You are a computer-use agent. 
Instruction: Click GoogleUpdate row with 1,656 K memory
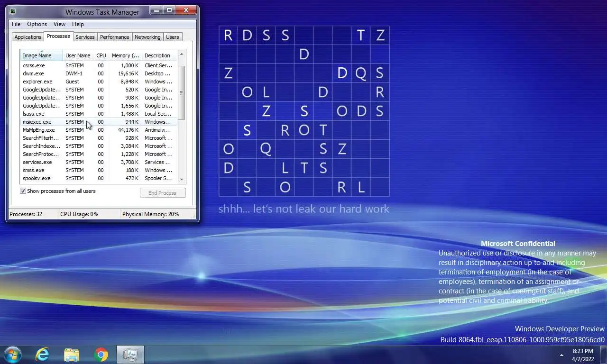99,106
